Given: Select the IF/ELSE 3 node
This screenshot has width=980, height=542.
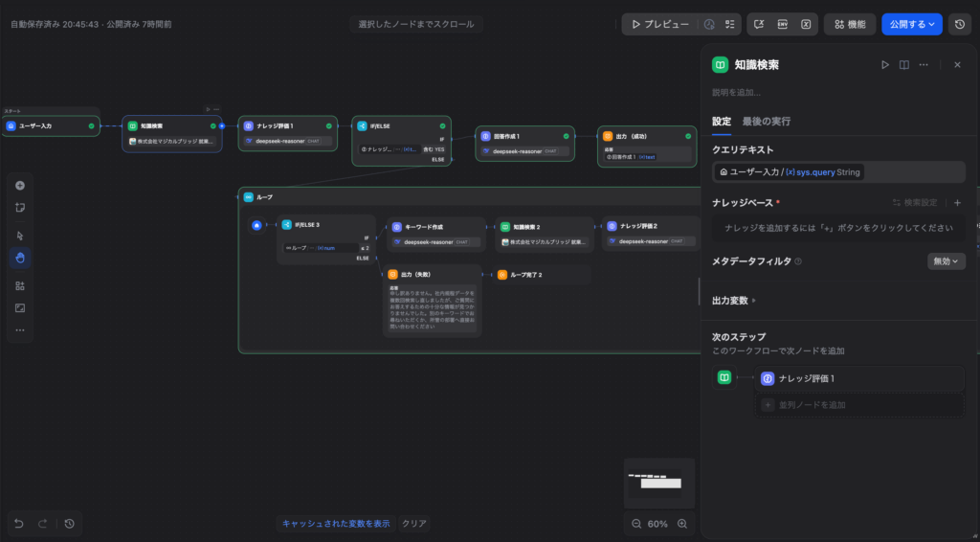Looking at the screenshot, I should point(326,239).
